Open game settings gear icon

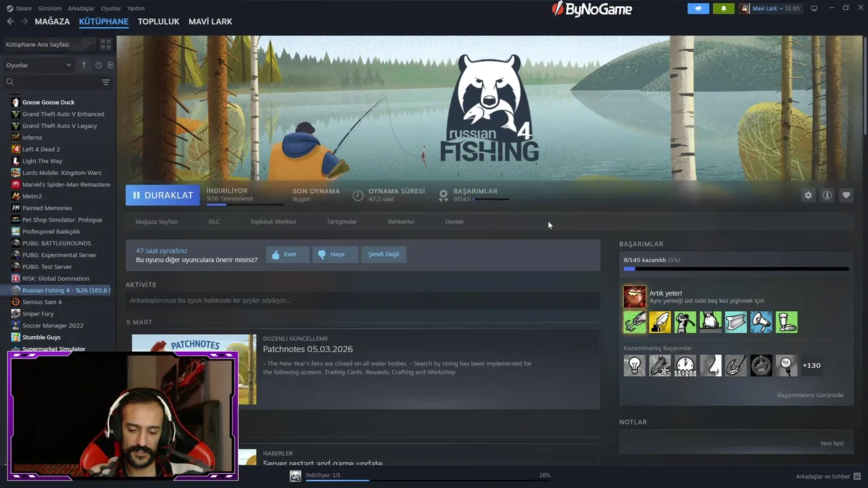808,195
